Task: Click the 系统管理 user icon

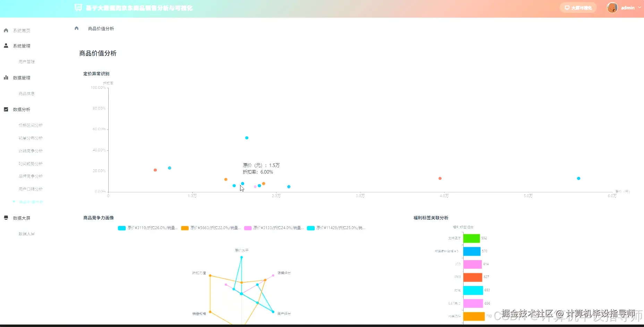Action: [x=6, y=45]
